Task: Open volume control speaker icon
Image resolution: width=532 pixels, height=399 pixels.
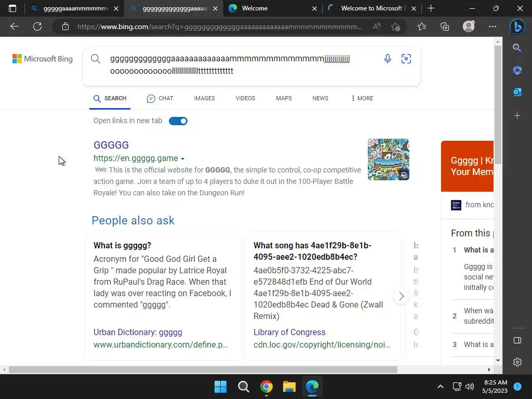Action: (x=470, y=387)
